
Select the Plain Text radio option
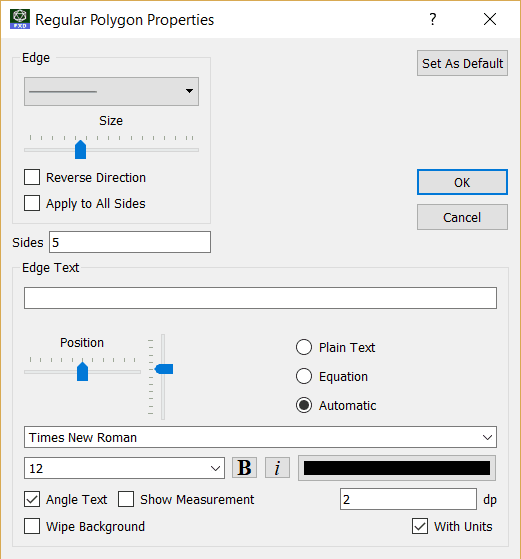pos(304,347)
